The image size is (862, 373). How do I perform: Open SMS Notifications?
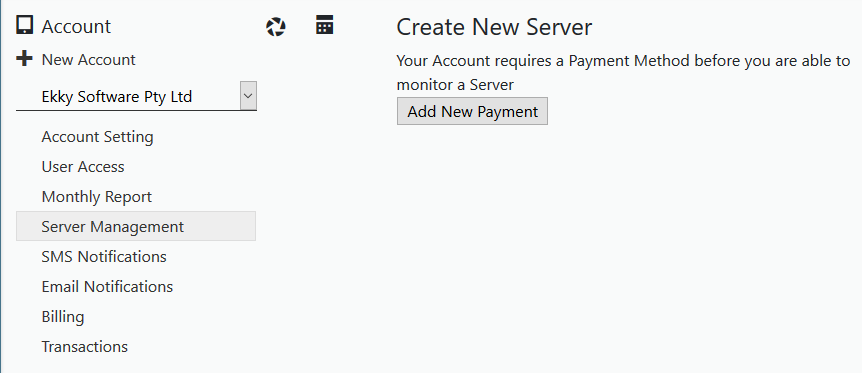104,256
